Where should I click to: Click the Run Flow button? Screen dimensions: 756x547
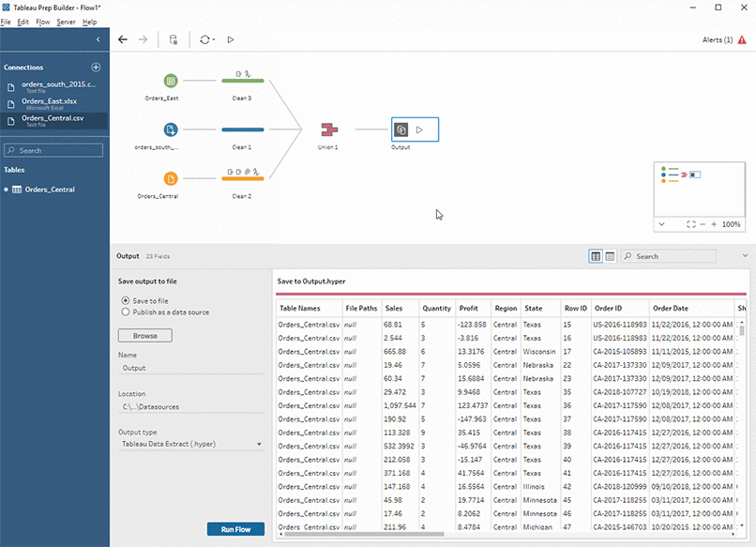[x=235, y=529]
